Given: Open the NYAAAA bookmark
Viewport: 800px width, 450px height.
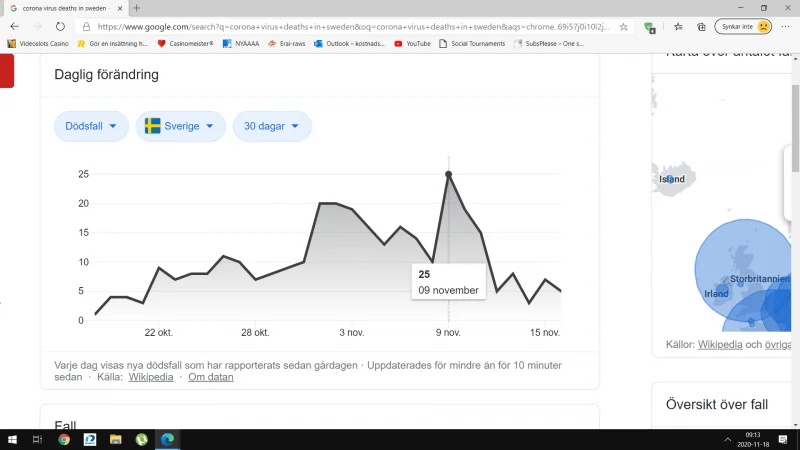Looking at the screenshot, I should coord(241,44).
